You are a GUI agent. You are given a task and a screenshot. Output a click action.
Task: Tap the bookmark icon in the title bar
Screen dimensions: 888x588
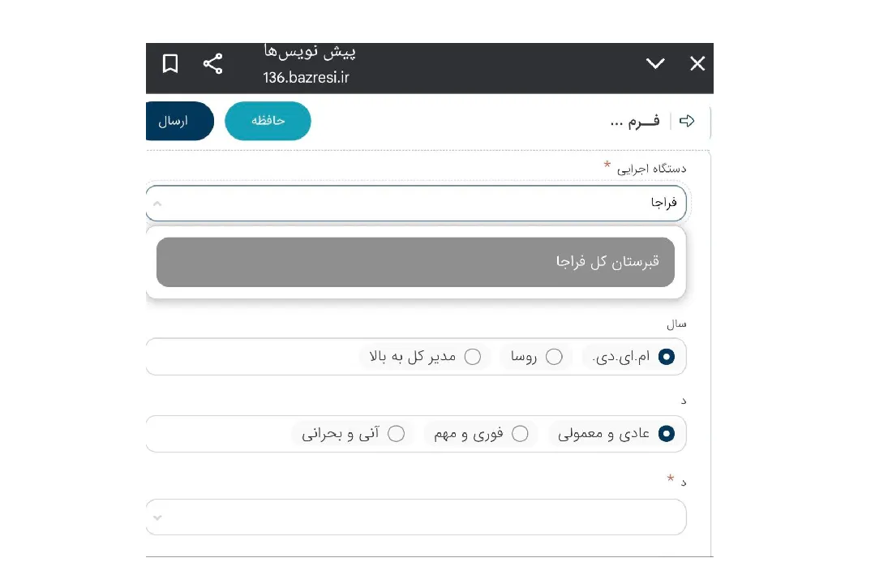coord(170,63)
